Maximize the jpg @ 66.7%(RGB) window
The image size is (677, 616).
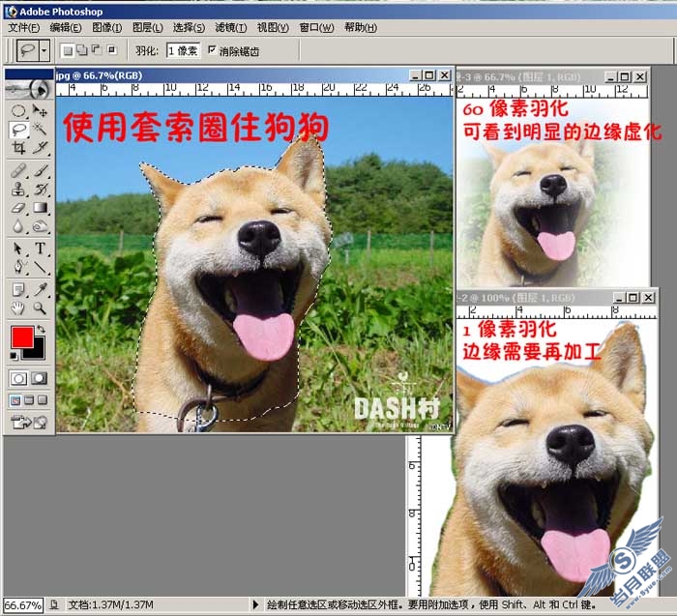click(429, 75)
